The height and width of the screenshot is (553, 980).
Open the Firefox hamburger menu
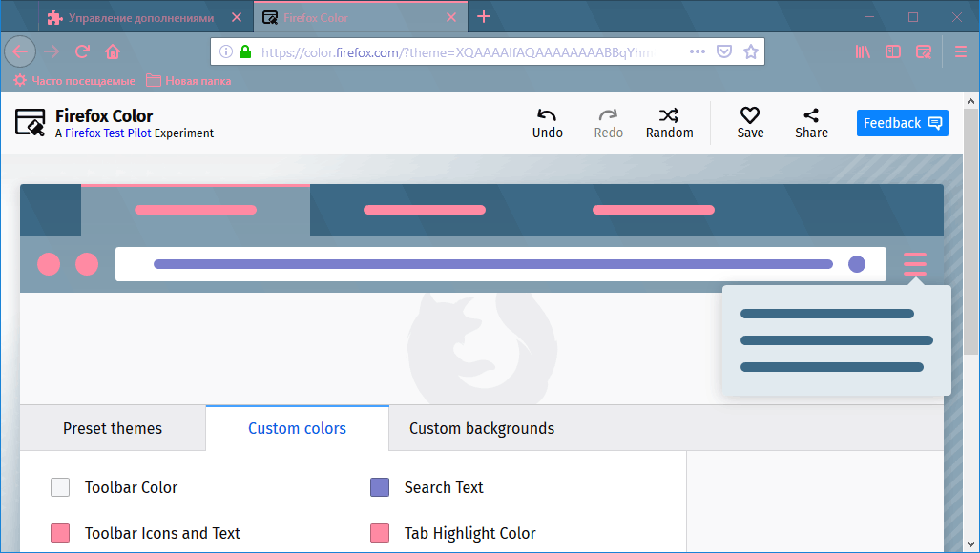(x=961, y=51)
